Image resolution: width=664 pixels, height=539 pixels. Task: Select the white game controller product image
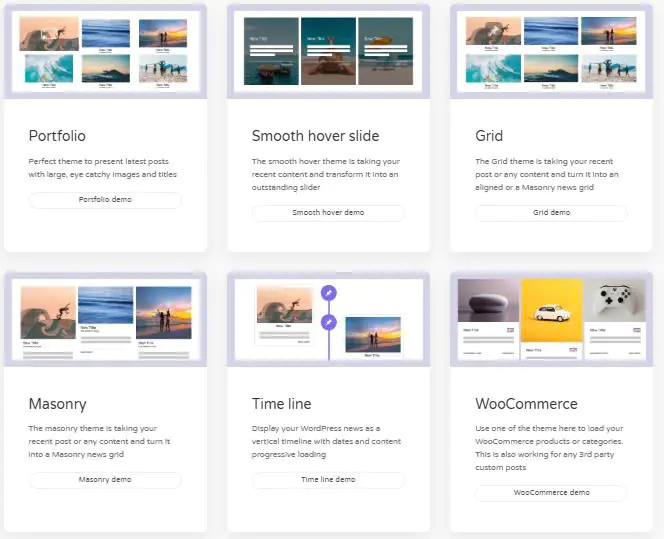(x=616, y=300)
